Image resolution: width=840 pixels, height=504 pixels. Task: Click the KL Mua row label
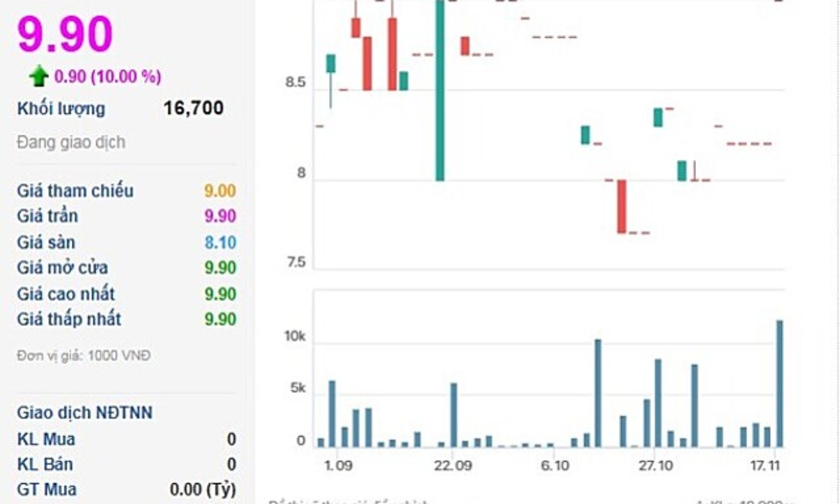tap(46, 439)
